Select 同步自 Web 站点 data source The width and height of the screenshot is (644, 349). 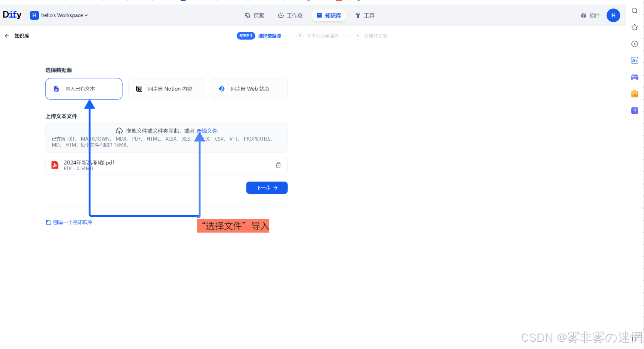pos(249,89)
